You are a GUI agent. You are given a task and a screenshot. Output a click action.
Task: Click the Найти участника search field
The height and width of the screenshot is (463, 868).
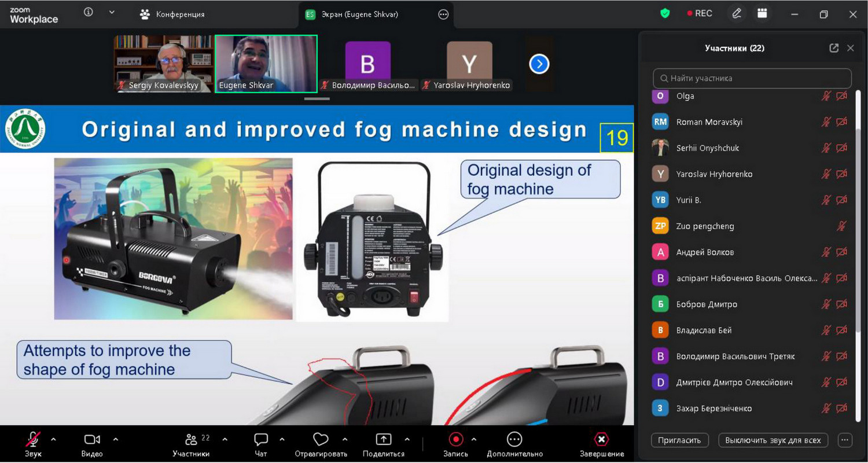(752, 78)
